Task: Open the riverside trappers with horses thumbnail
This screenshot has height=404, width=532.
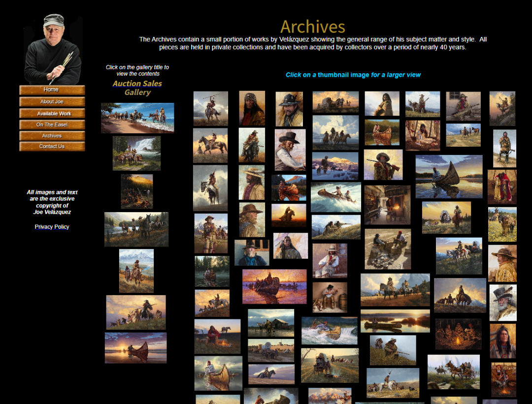Action: pyautogui.click(x=136, y=229)
